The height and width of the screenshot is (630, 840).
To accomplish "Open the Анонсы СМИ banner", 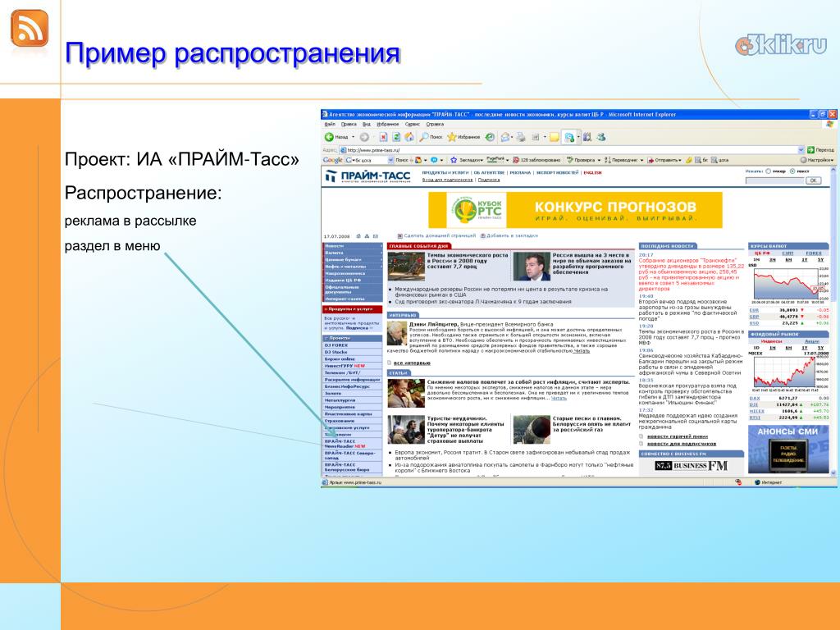I will pos(788,449).
